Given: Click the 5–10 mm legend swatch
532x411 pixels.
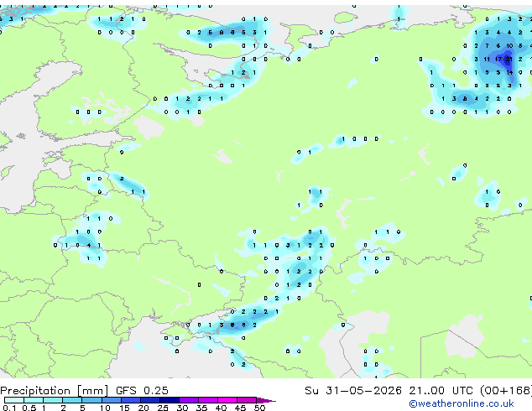Looking at the screenshot, I should tap(91, 400).
